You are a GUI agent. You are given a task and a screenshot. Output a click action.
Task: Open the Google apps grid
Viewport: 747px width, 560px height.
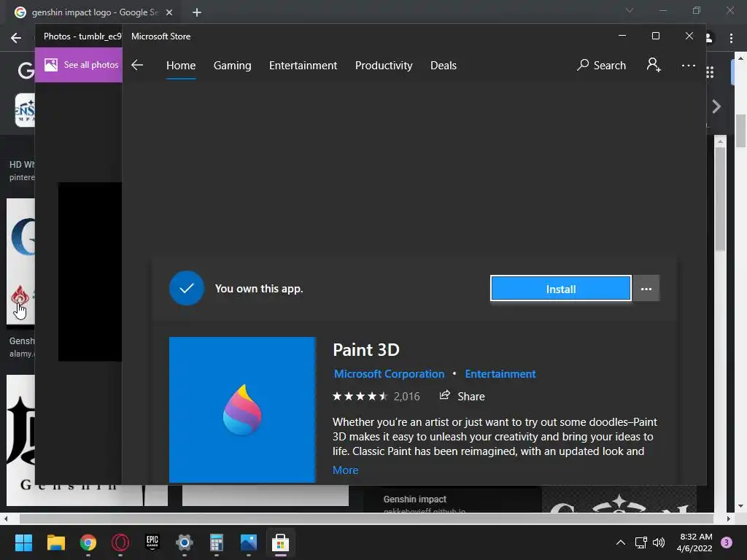(710, 72)
